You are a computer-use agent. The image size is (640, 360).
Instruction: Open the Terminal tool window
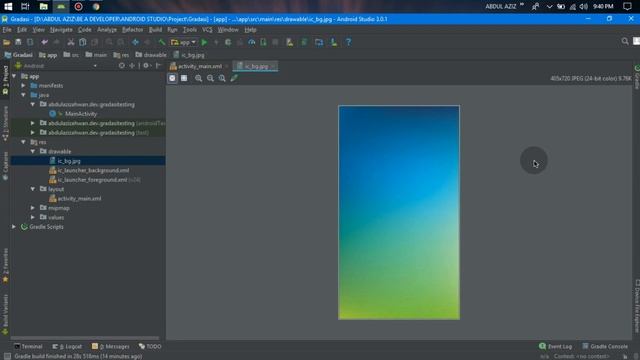[28, 346]
